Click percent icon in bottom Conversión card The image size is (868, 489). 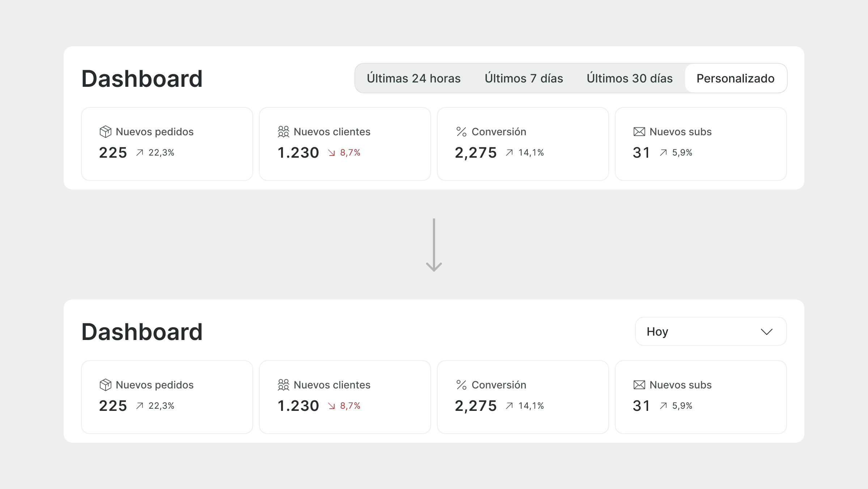click(x=461, y=385)
